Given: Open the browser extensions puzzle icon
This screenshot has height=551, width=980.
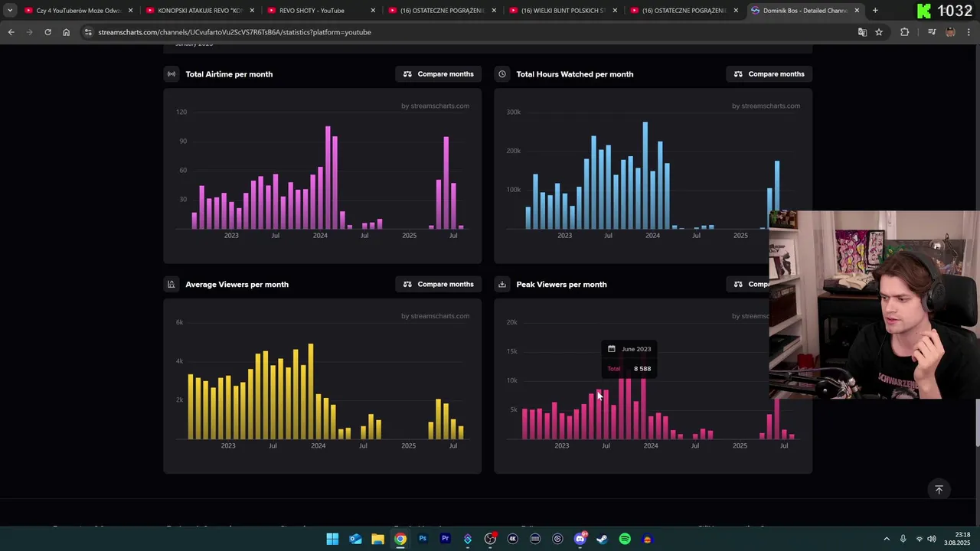Looking at the screenshot, I should click(x=905, y=32).
